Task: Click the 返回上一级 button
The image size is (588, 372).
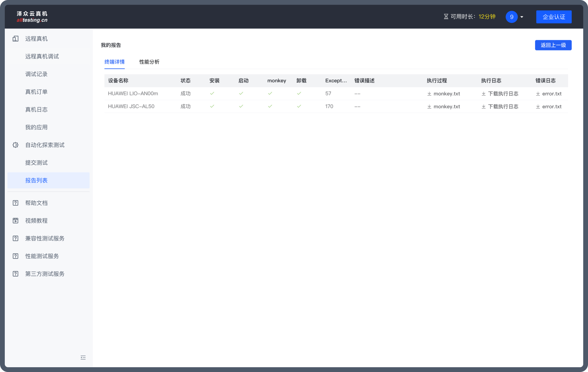Action: pos(553,45)
